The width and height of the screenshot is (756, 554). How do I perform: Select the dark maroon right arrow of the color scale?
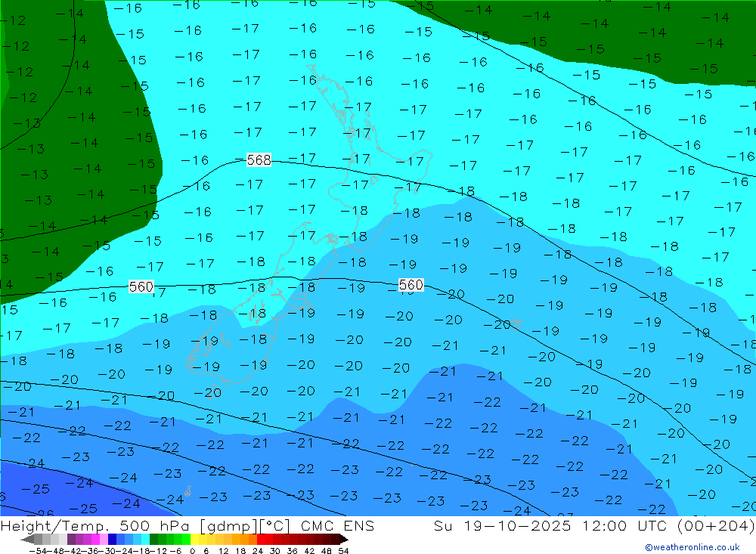point(344,540)
